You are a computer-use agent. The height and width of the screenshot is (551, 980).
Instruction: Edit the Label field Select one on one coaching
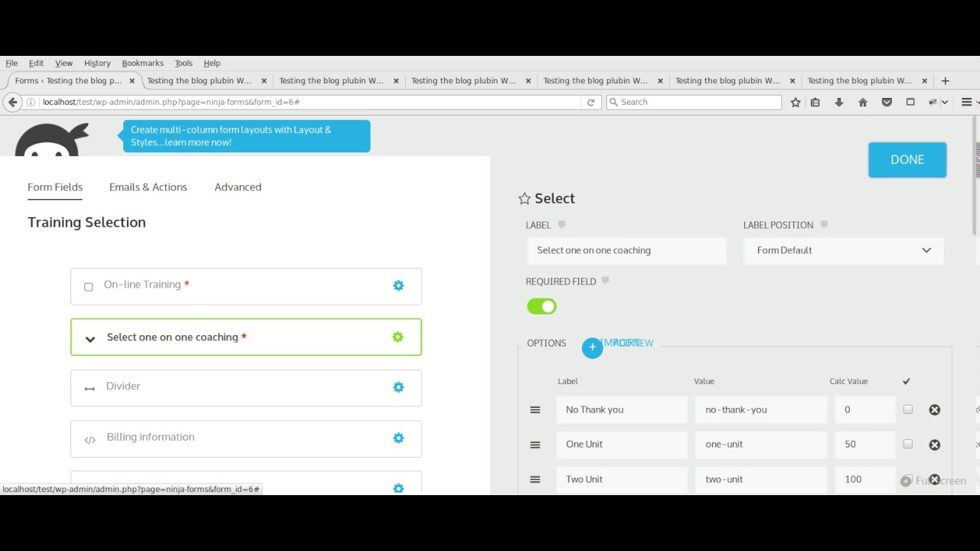tap(626, 251)
